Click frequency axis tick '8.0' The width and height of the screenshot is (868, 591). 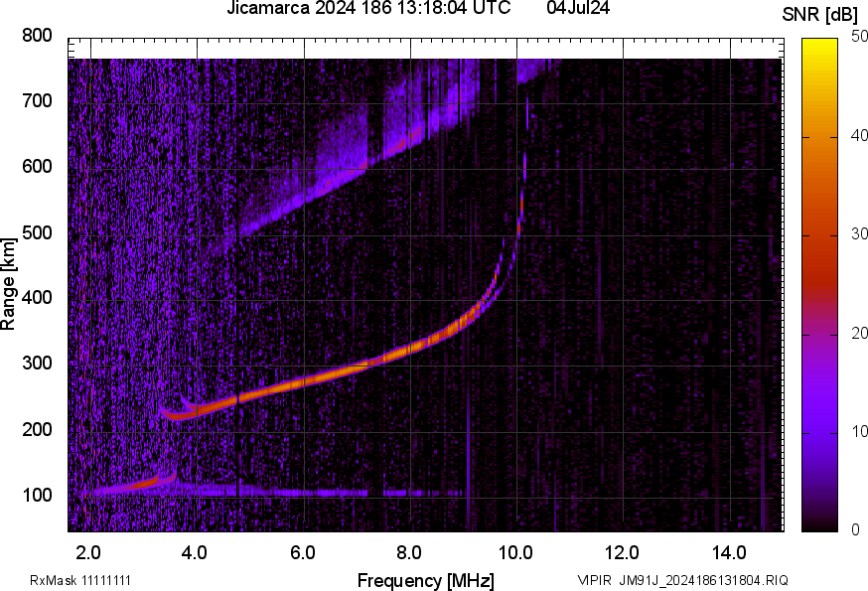pyautogui.click(x=408, y=553)
